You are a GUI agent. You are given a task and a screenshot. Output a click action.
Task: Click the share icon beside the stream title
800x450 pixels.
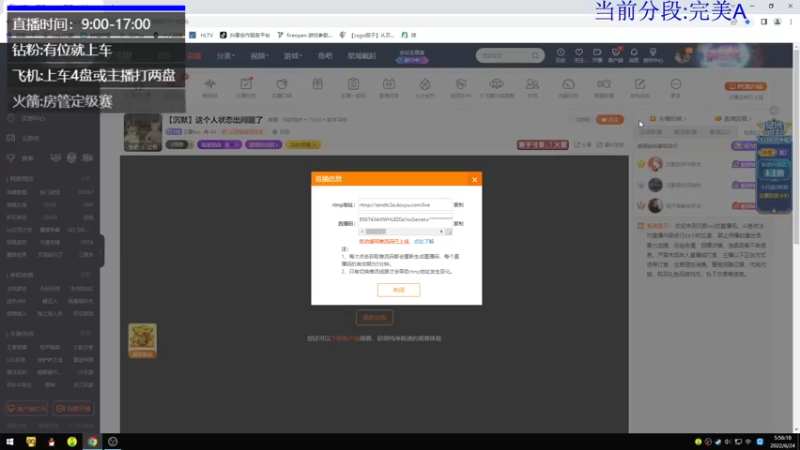pos(584,145)
